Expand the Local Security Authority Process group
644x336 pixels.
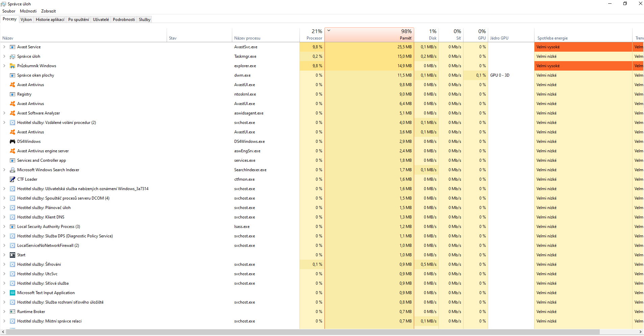[4, 227]
